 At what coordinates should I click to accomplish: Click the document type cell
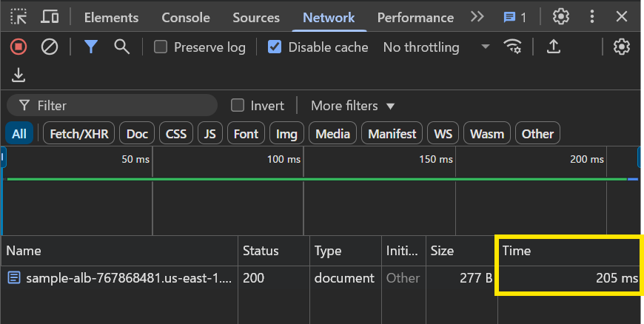(344, 278)
